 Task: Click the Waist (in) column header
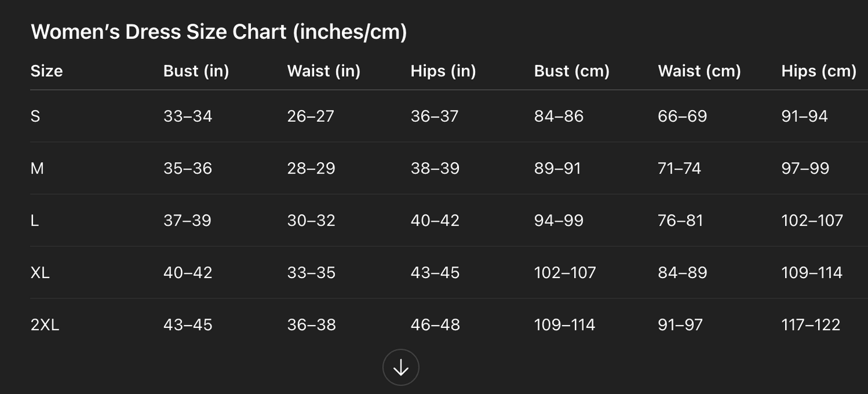point(324,71)
